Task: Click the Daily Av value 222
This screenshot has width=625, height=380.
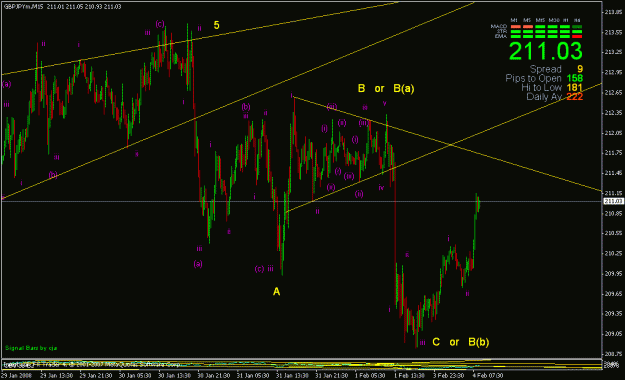Action: tap(574, 97)
